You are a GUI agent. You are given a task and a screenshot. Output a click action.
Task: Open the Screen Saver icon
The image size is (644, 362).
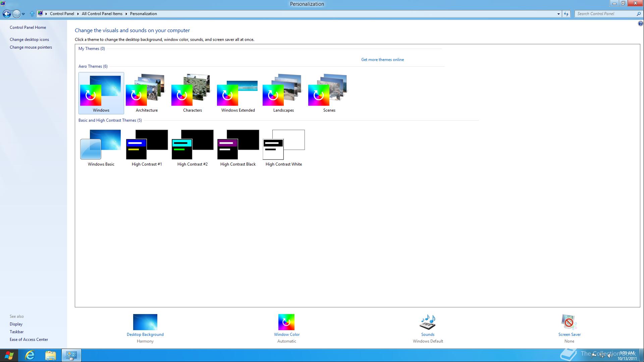pyautogui.click(x=569, y=322)
